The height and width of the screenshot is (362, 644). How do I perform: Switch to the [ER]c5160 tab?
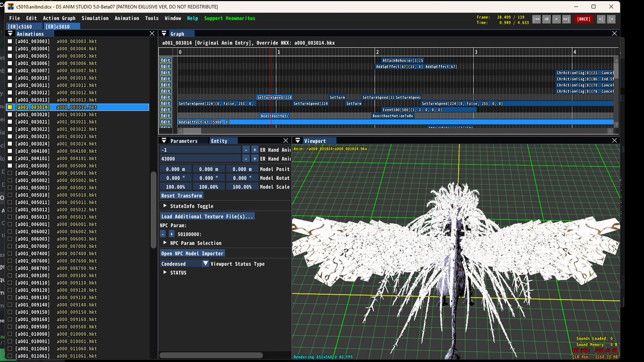tap(23, 26)
